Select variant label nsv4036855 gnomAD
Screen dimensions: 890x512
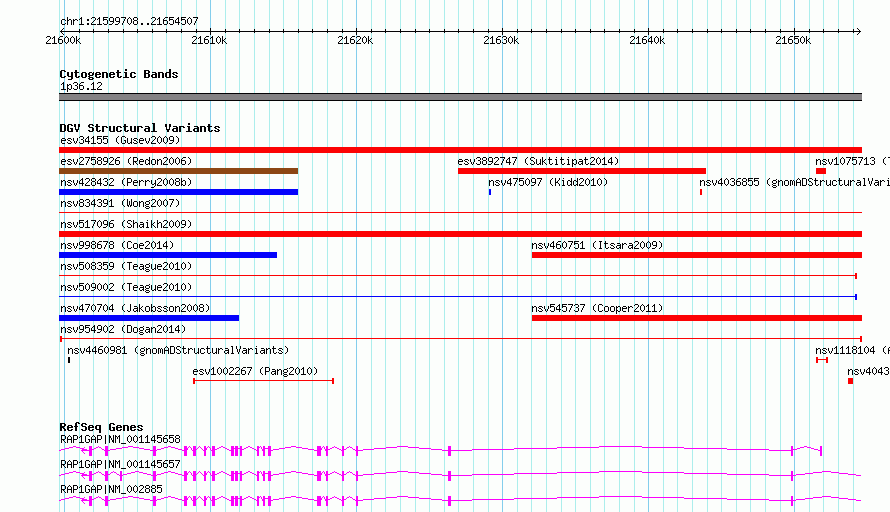click(x=794, y=182)
